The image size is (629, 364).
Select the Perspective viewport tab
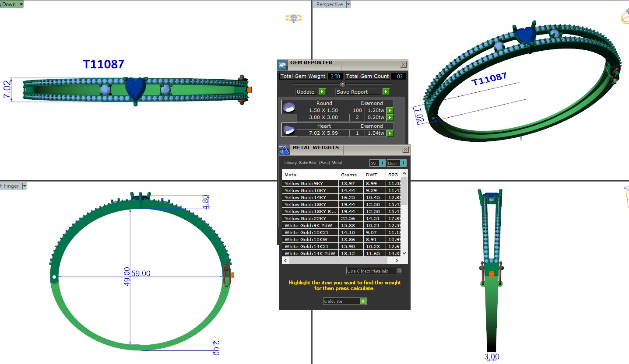pyautogui.click(x=330, y=4)
